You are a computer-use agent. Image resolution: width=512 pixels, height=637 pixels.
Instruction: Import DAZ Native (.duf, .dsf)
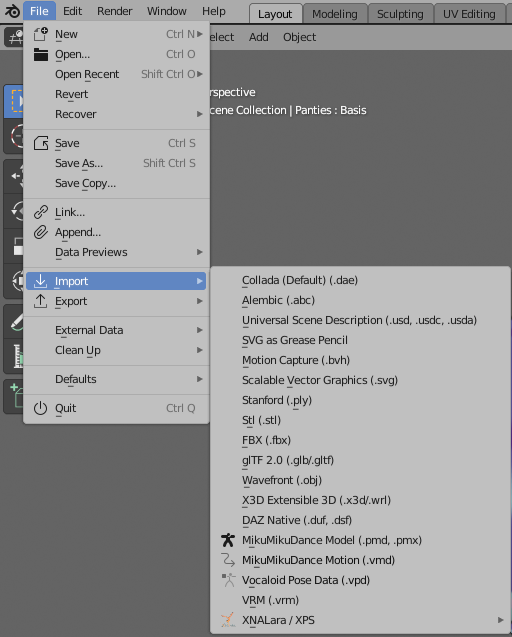(360, 520)
